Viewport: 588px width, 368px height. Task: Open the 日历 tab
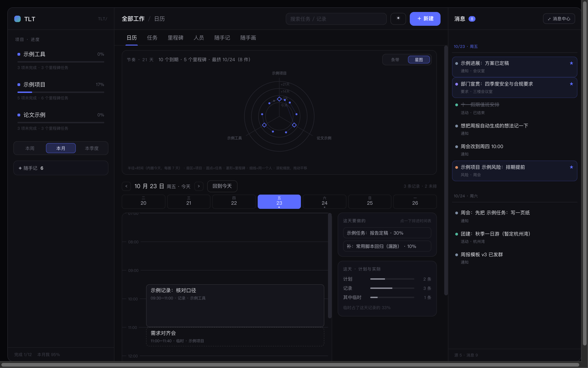(x=131, y=38)
